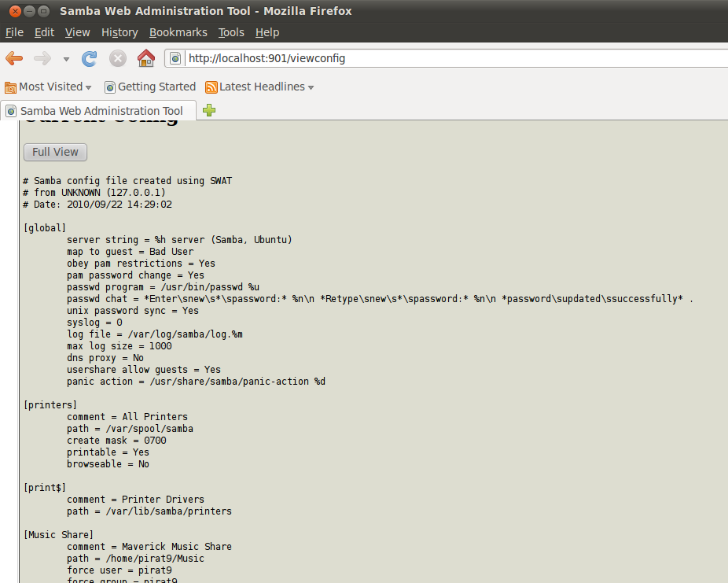
Task: Click the 'comment = Maverick Music Share' line
Action: point(149,546)
